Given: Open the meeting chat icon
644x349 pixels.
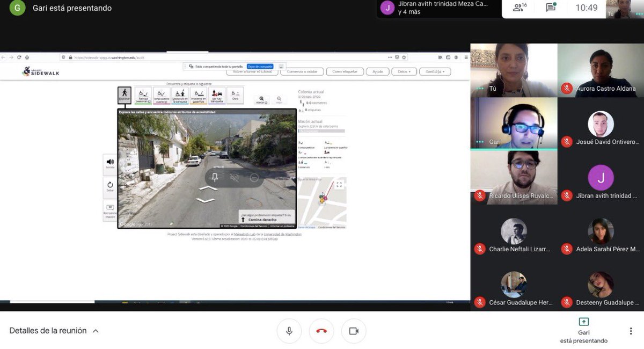Looking at the screenshot, I should [x=551, y=8].
